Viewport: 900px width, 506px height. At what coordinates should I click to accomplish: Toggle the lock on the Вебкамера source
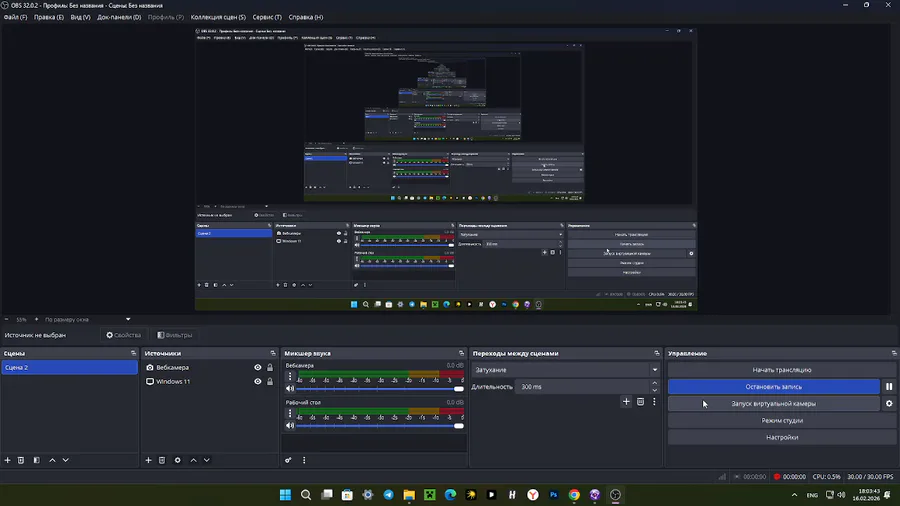270,367
